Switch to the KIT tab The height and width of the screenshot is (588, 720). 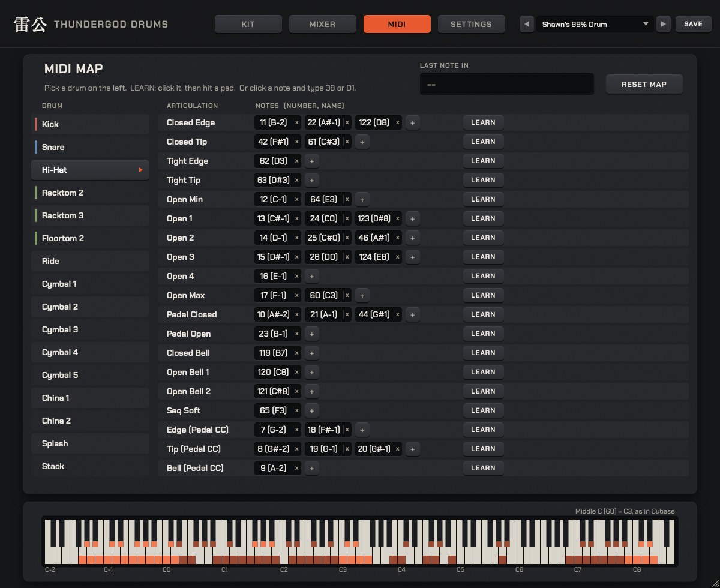248,24
